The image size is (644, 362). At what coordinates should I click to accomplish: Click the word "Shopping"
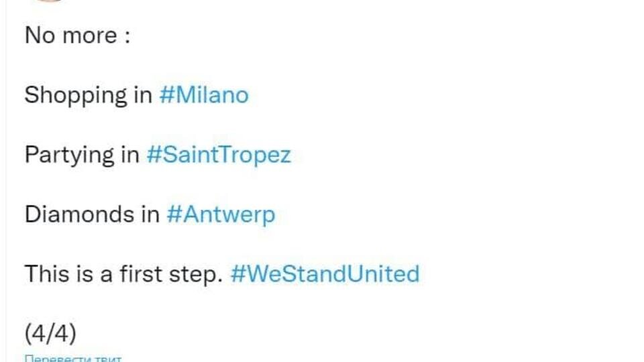coord(76,96)
